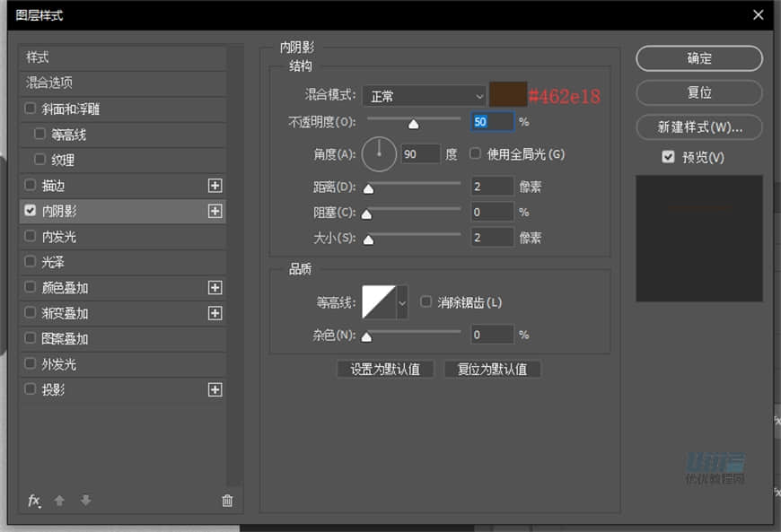The width and height of the screenshot is (781, 532).
Task: Check the 消除锯齿 option
Action: (426, 302)
